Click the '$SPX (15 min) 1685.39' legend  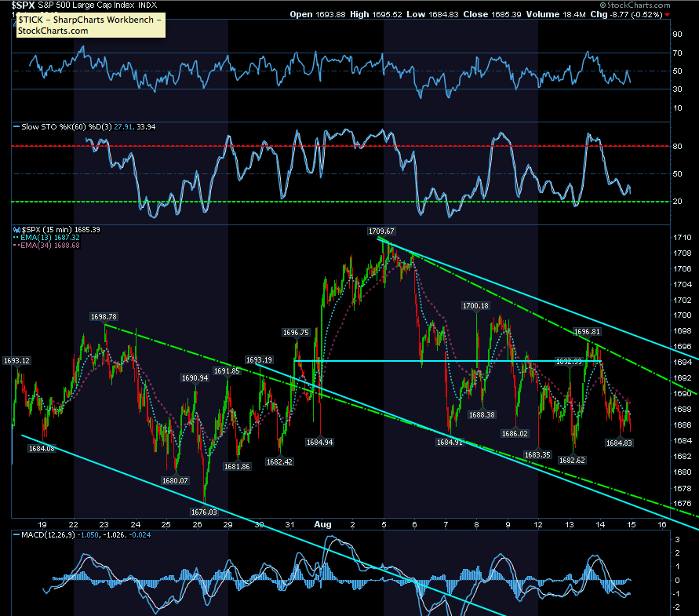[x=60, y=230]
